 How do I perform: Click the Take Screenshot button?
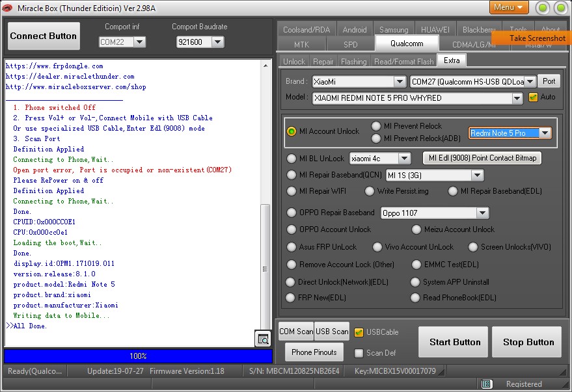pos(532,38)
